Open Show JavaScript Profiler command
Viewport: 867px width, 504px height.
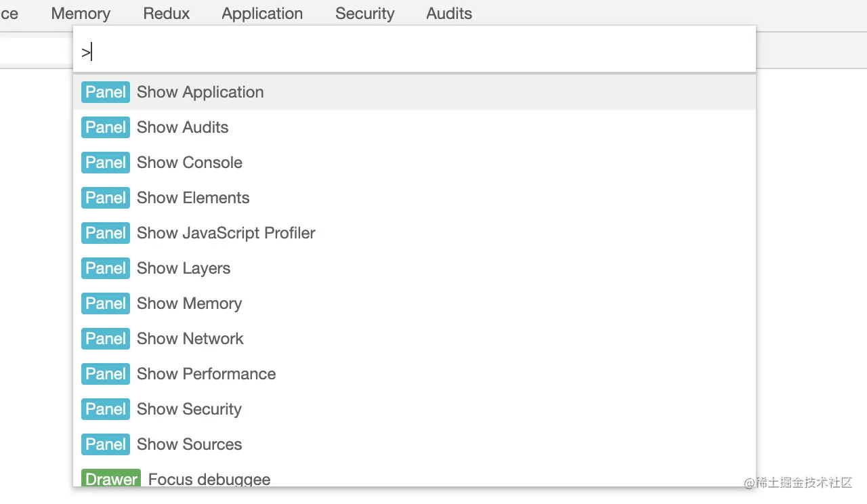226,233
